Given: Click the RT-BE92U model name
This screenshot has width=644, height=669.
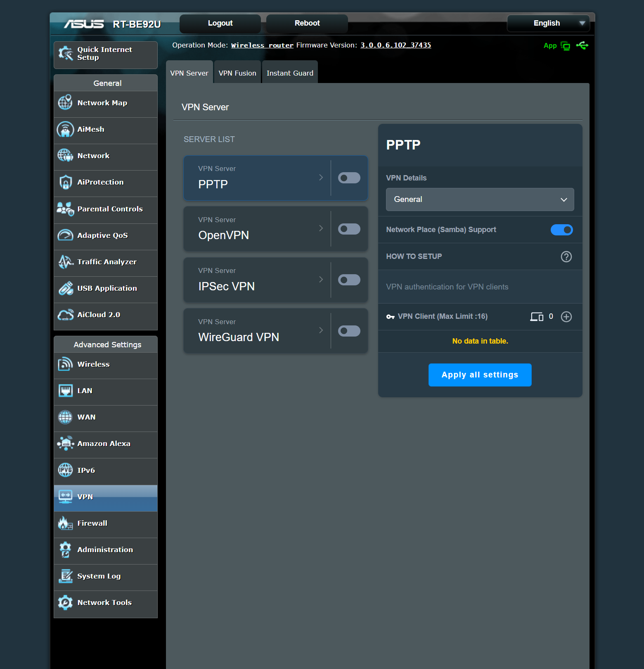Looking at the screenshot, I should (x=137, y=24).
